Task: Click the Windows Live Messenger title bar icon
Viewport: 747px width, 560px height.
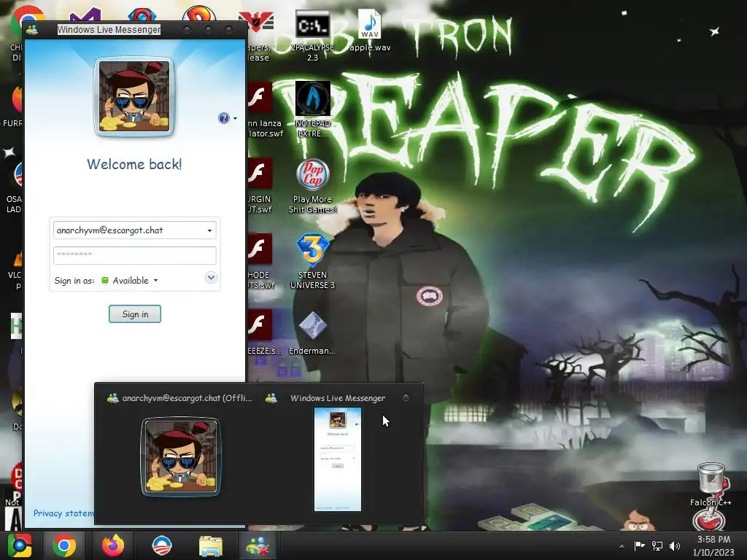Action: tap(32, 30)
